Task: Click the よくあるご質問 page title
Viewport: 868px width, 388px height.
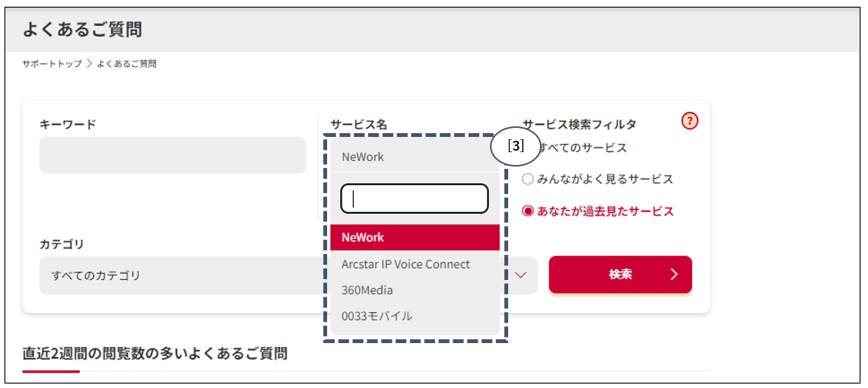Action: 82,30
